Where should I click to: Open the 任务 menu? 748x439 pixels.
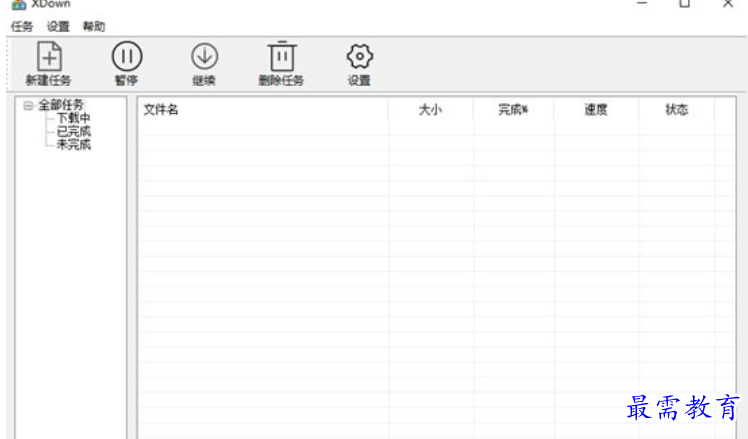[22, 27]
